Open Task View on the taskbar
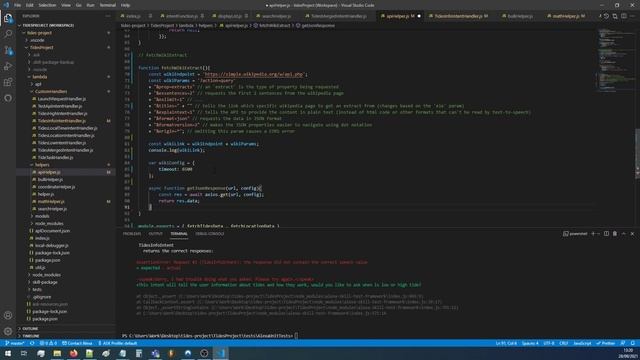640x360 pixels. 24,353
